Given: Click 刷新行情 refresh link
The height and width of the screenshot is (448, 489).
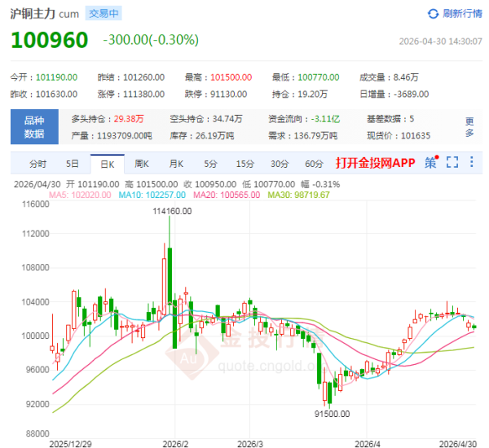Looking at the screenshot, I should point(462,14).
